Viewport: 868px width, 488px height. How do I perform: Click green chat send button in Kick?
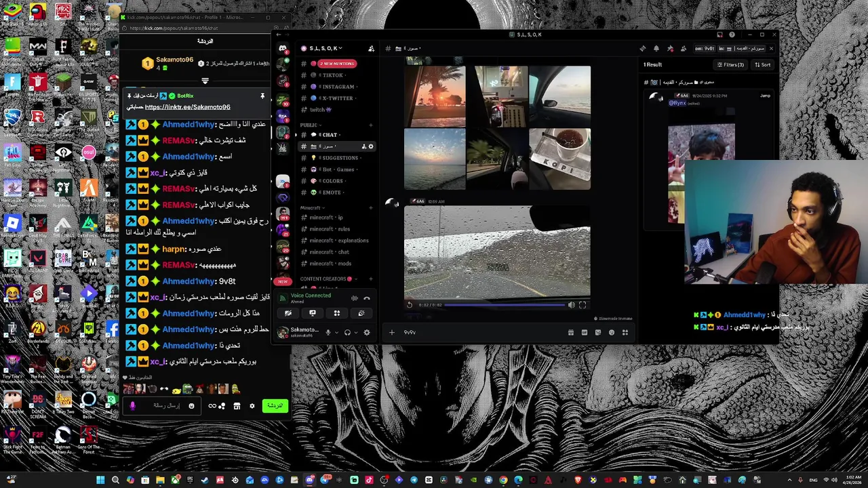(x=275, y=406)
